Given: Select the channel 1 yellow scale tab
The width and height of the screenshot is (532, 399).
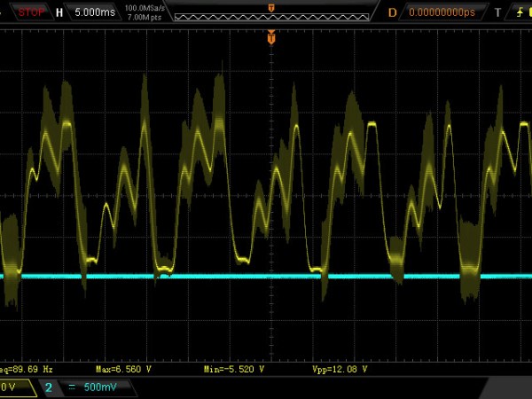Looking at the screenshot, I should tap(17, 387).
